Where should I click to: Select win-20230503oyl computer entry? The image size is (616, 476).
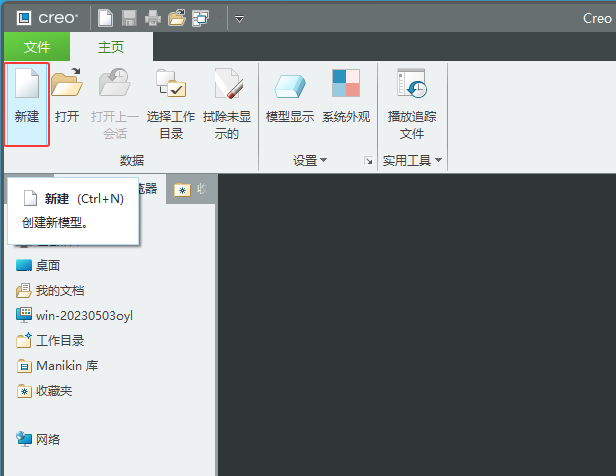tap(74, 315)
